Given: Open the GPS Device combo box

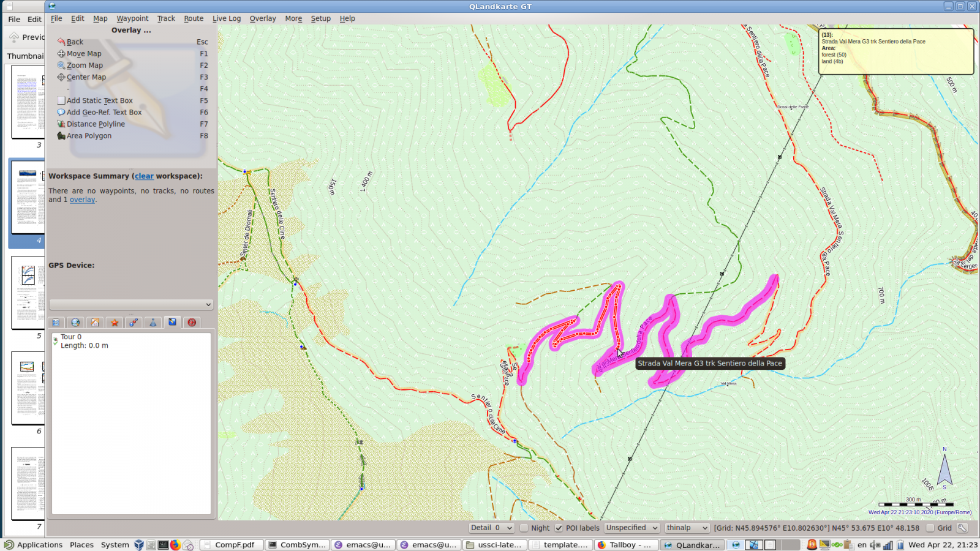Looking at the screenshot, I should tap(131, 304).
